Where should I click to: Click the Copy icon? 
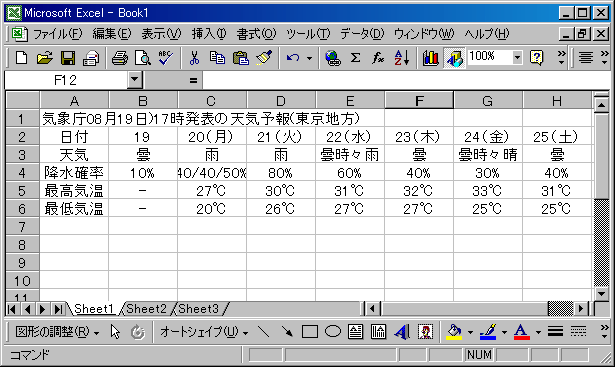[x=217, y=58]
